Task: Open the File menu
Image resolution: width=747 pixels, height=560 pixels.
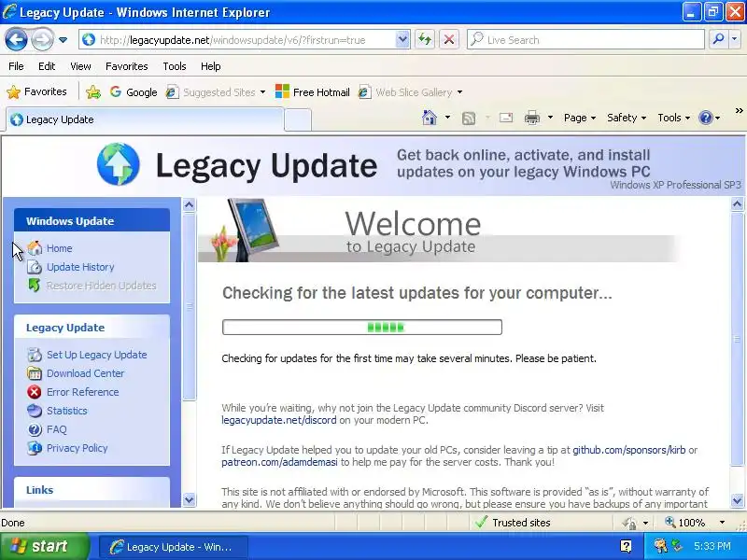Action: 16,66
